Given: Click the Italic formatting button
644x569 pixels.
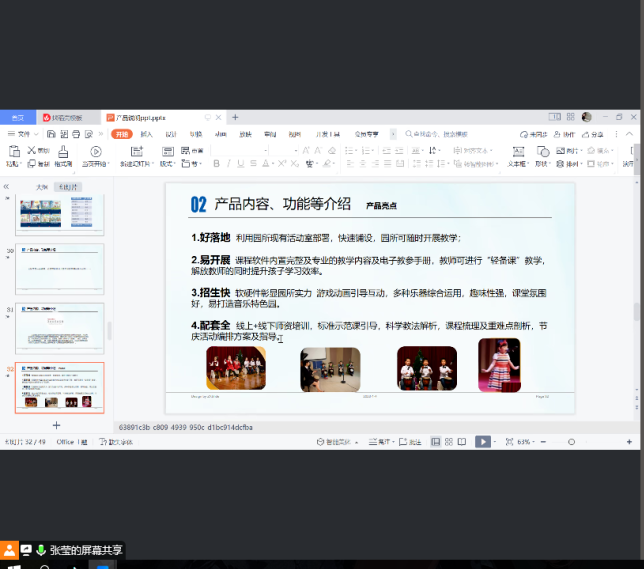Looking at the screenshot, I should 228,164.
